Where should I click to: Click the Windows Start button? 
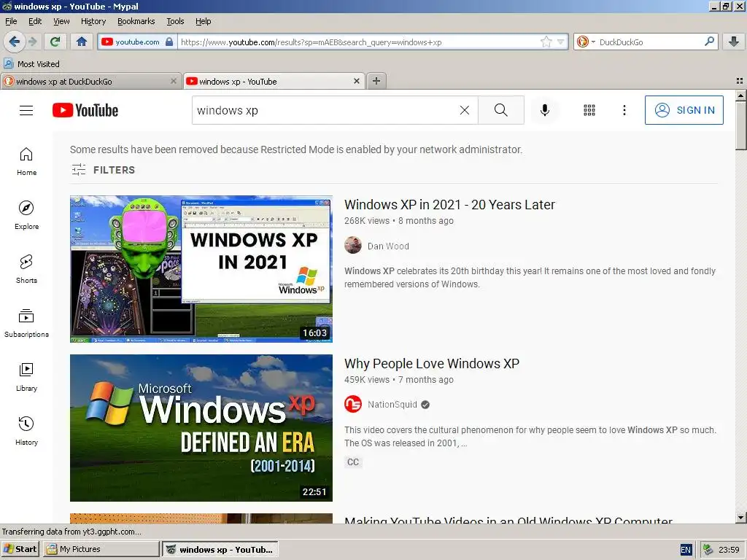(20, 549)
